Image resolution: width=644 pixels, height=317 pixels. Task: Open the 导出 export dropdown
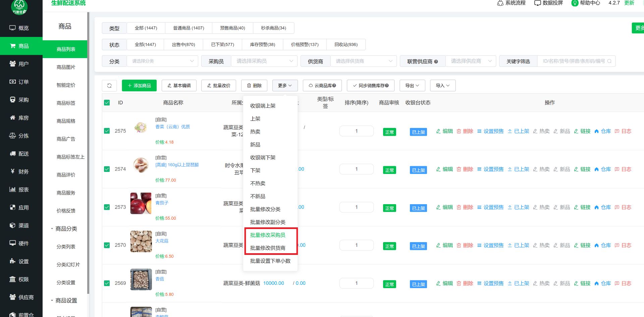tap(412, 86)
